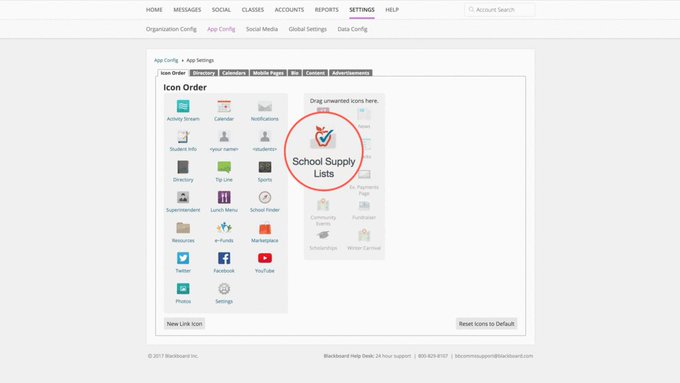The width and height of the screenshot is (680, 383).
Task: Select the Twitter icon
Action: tap(183, 258)
